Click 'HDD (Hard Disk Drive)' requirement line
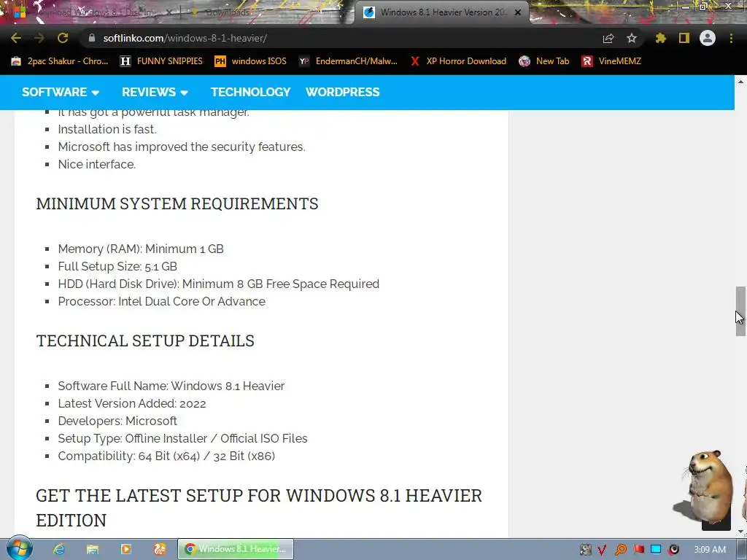This screenshot has height=560, width=747. tap(219, 284)
